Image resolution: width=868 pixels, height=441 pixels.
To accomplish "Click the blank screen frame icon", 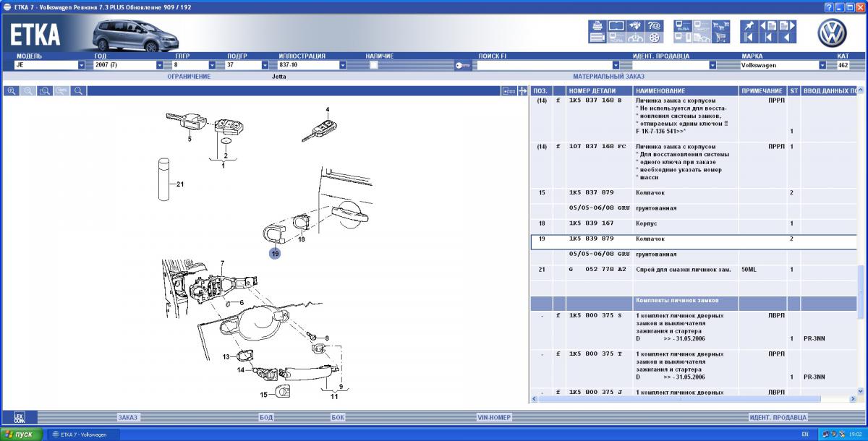I will coord(616,26).
